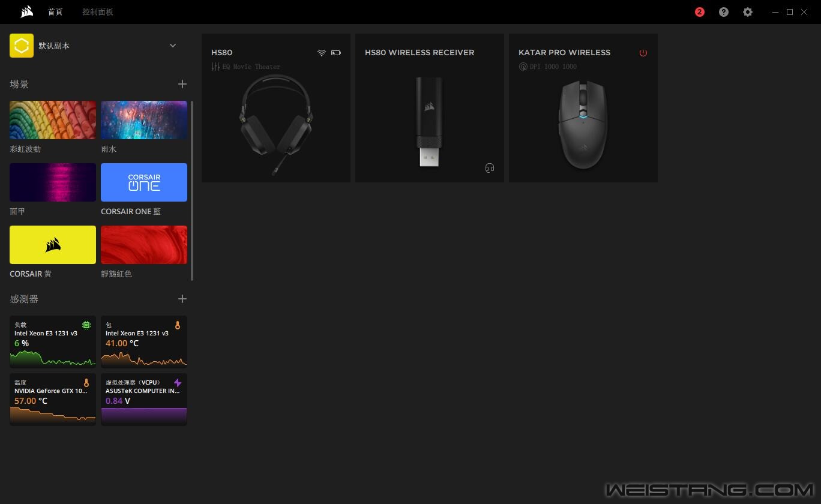
Task: Select the 雨水 scene thumbnail
Action: [144, 120]
